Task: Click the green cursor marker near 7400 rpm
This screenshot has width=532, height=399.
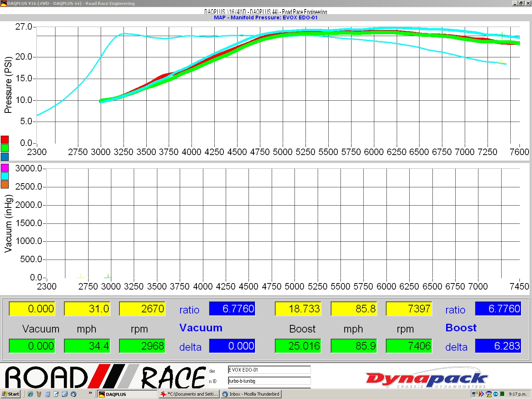Action: tap(502, 35)
